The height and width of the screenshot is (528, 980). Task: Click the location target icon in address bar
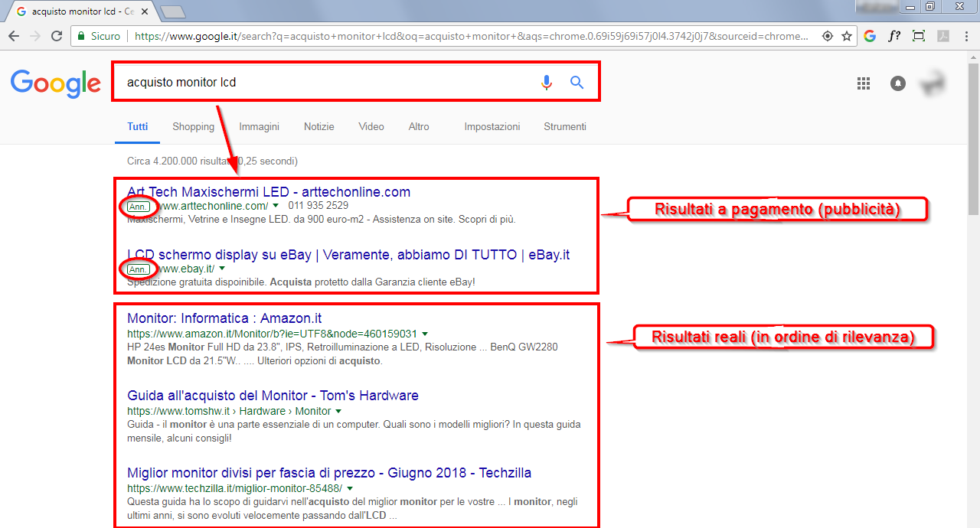click(x=827, y=36)
